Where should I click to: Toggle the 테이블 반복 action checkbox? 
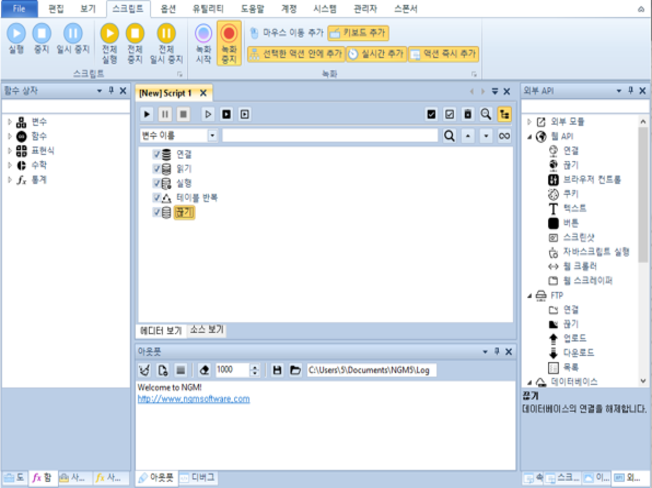(x=157, y=198)
